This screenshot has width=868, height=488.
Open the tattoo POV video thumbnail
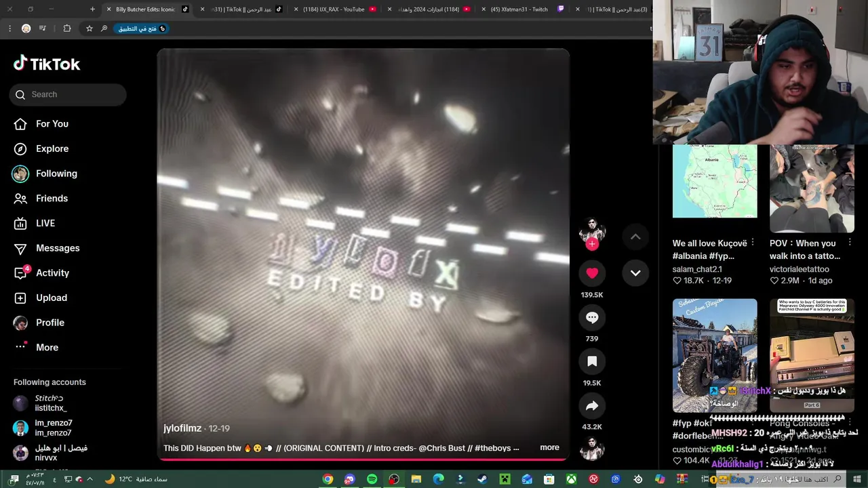(812, 188)
